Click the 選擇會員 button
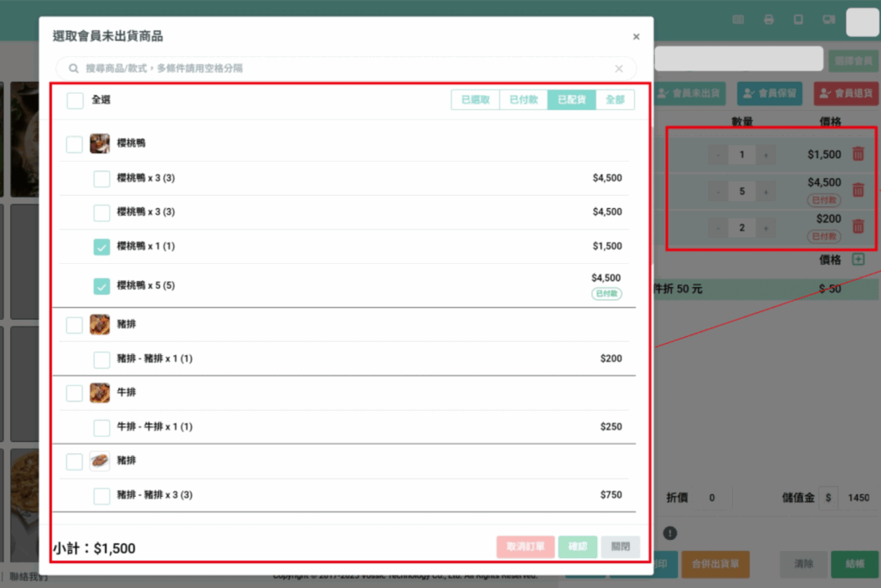 click(x=853, y=61)
